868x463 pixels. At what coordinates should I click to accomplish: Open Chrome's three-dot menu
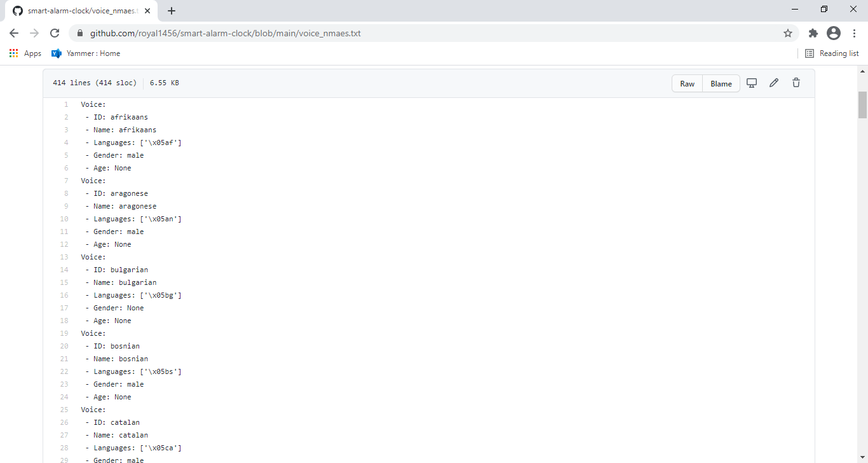click(853, 33)
